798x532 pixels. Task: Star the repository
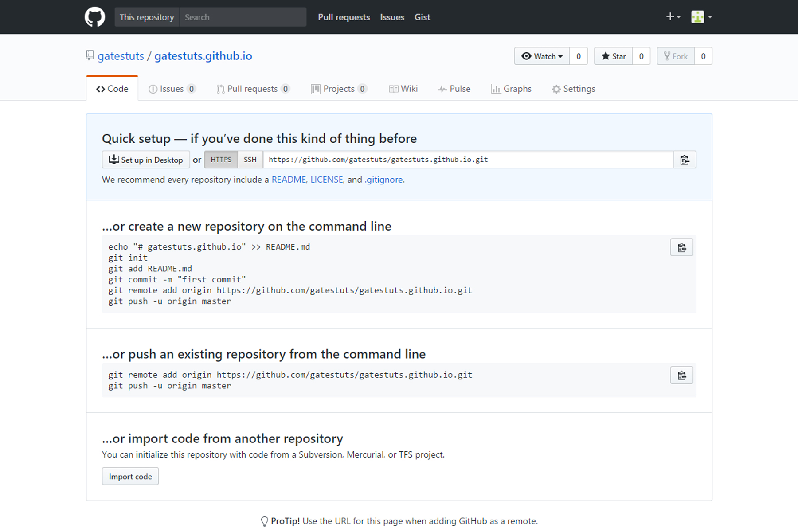click(x=613, y=56)
